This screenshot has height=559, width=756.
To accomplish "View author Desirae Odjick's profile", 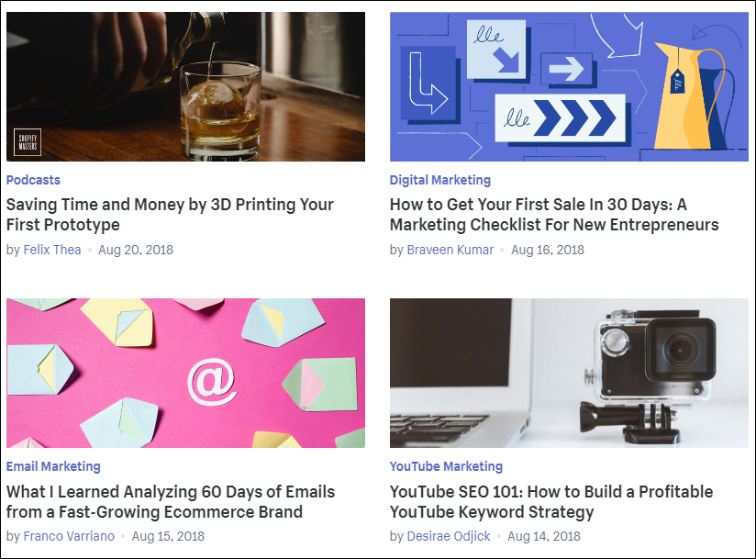I will (449, 536).
